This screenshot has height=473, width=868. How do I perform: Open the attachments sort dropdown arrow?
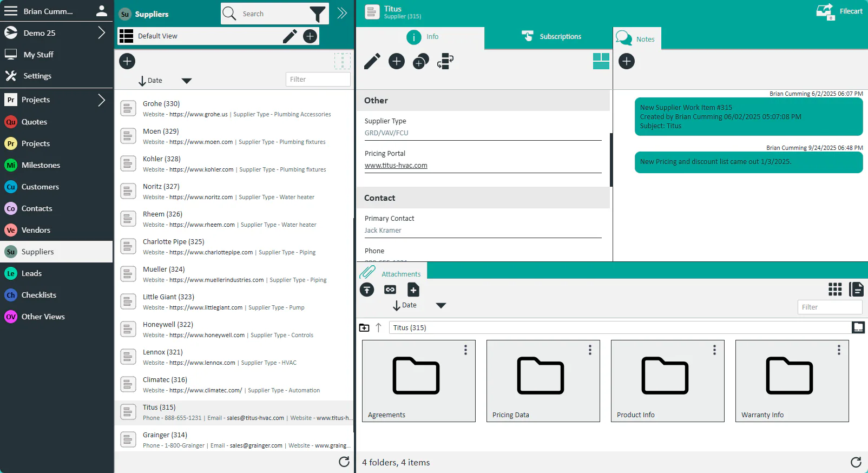point(441,305)
